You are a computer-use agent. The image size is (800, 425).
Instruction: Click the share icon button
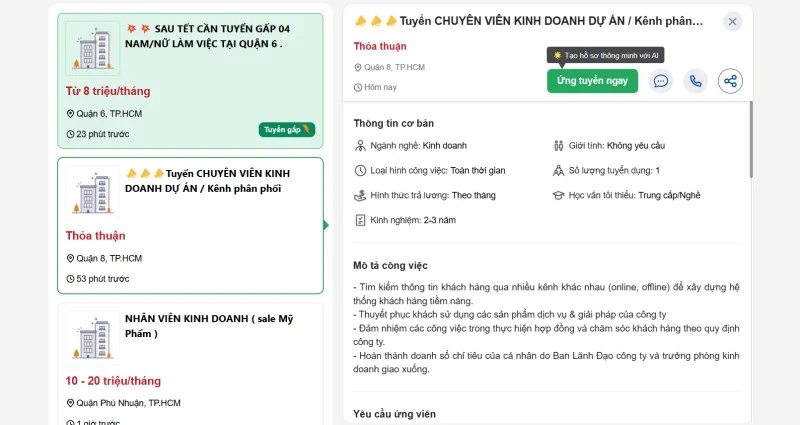click(x=731, y=81)
